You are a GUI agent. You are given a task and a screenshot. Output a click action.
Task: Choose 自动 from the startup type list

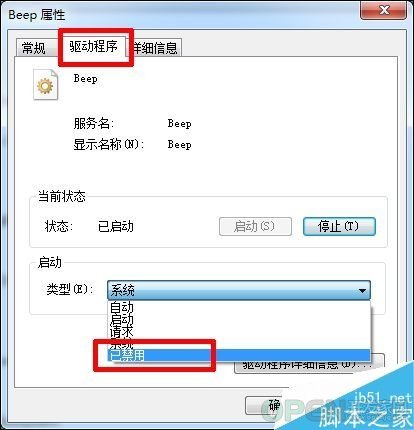coord(239,307)
